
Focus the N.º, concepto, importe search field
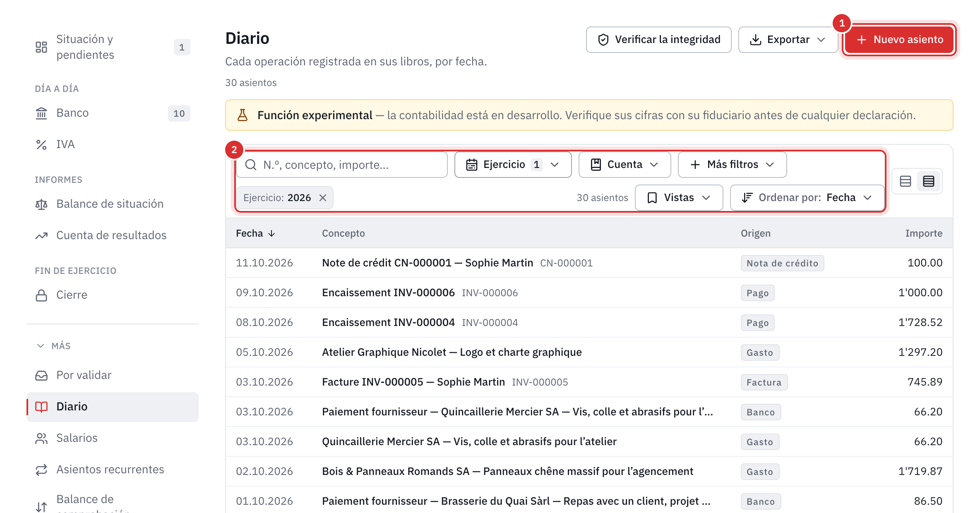pyautogui.click(x=342, y=165)
